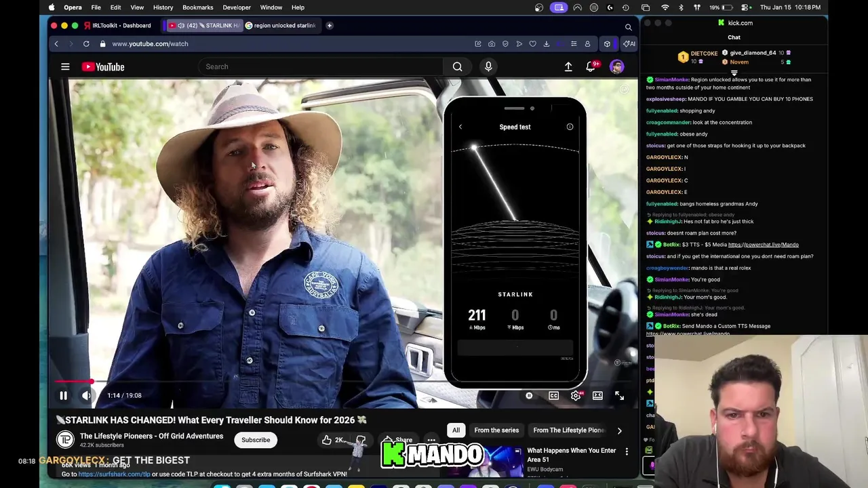
Task: Select the 'All' recommendation chip
Action: (456, 430)
